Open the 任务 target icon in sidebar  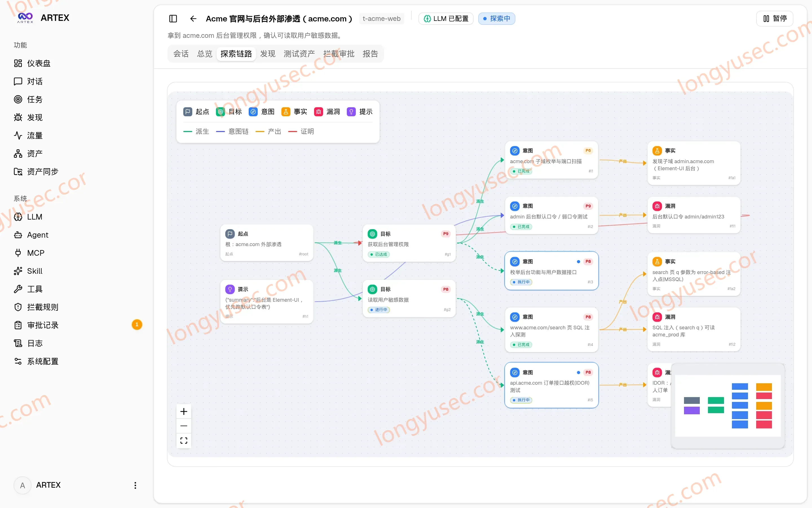(x=18, y=99)
